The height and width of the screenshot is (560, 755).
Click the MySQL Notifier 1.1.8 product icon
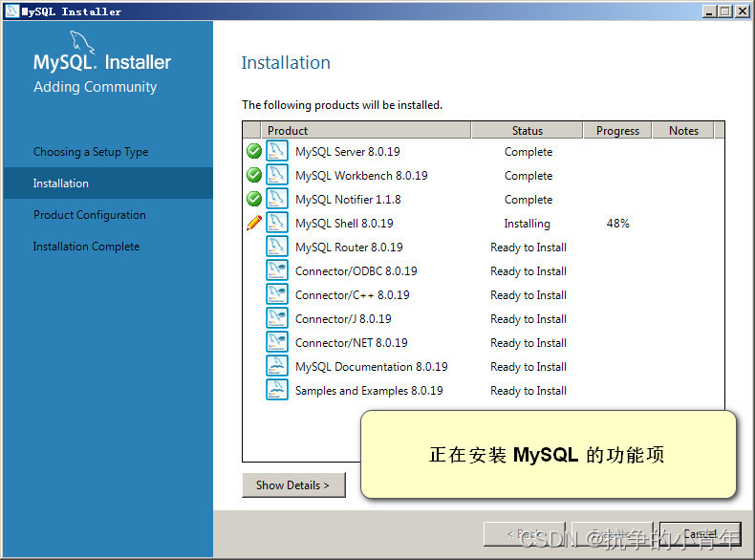[277, 199]
